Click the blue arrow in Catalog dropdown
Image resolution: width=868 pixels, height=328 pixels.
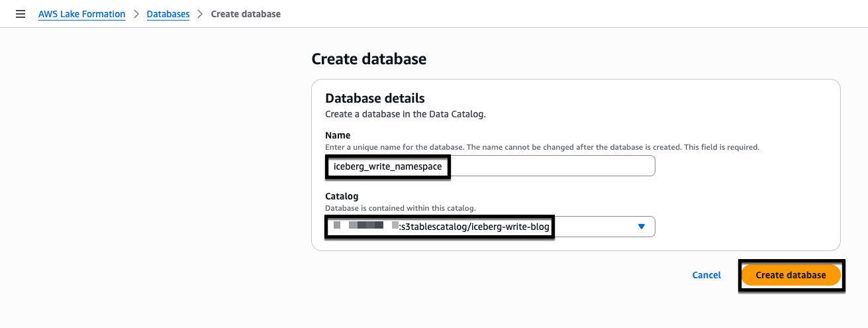pos(640,227)
